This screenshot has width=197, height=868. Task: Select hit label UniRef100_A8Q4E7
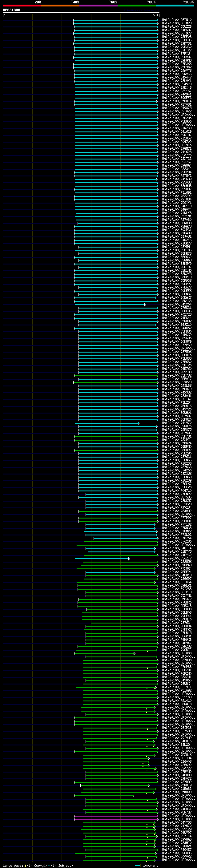pos(177,850)
